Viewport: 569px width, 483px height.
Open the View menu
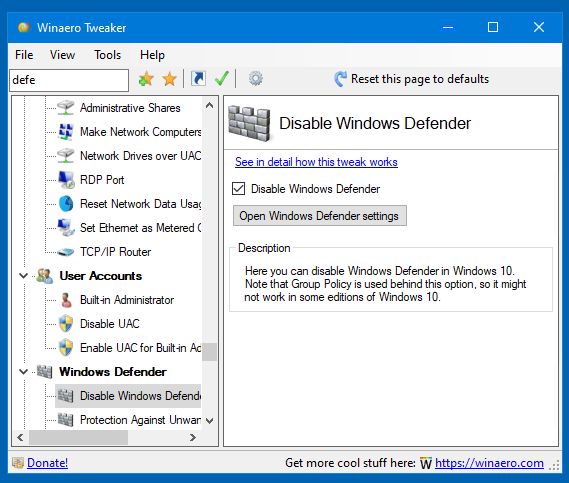(x=62, y=55)
